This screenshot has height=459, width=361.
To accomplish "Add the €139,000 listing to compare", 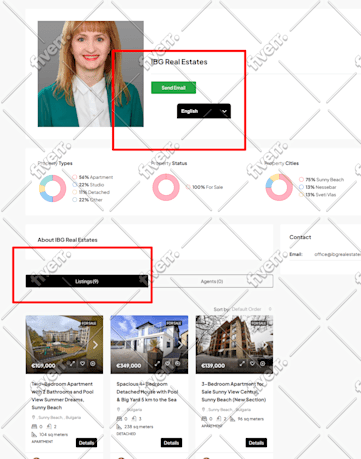I will tap(263, 363).
